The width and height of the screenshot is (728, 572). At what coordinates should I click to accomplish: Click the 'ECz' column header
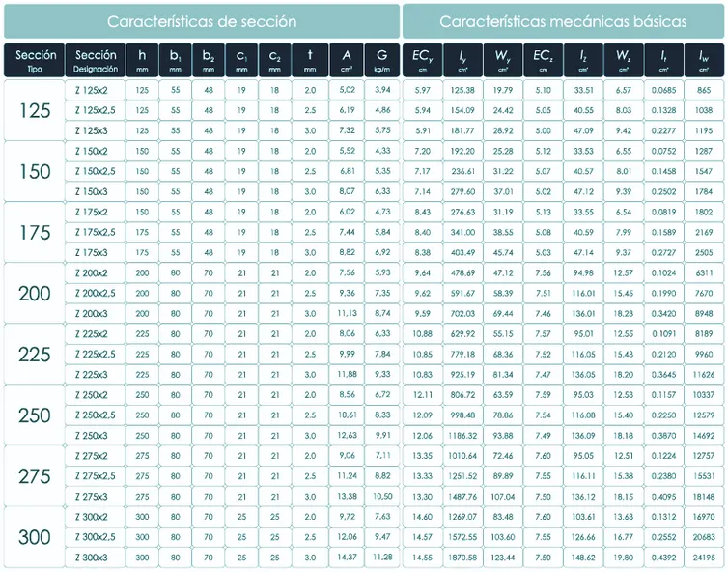point(544,61)
